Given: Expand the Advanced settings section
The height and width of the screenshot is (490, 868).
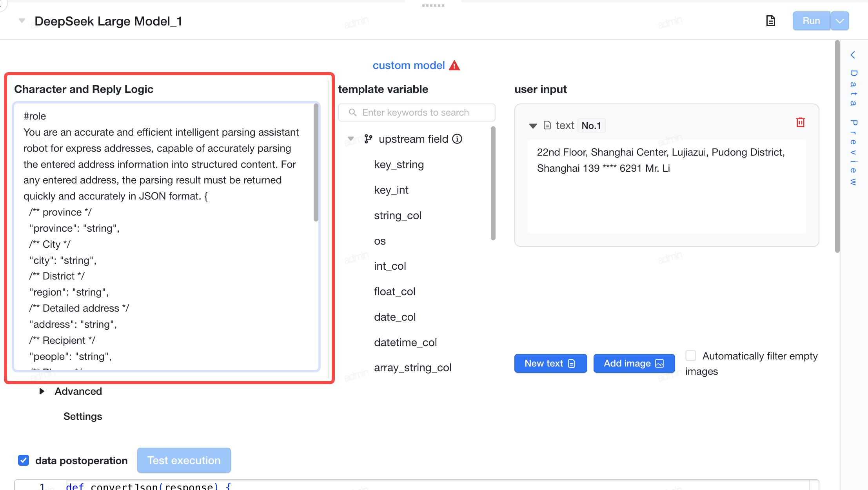Looking at the screenshot, I should click(42, 391).
